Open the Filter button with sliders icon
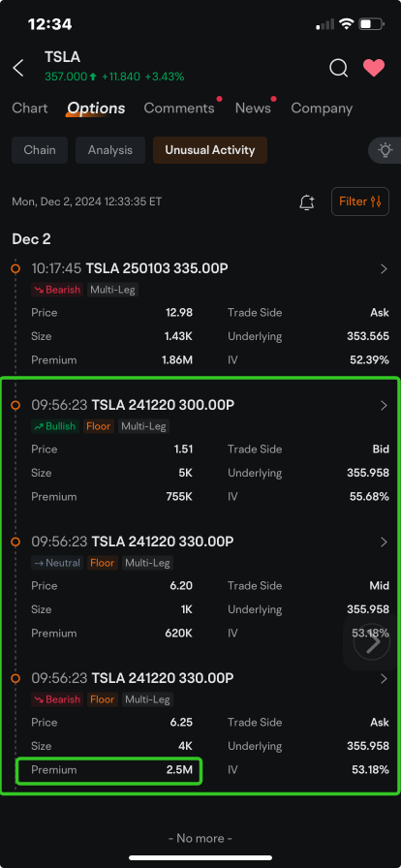Screen dimensions: 401x868 [360, 201]
